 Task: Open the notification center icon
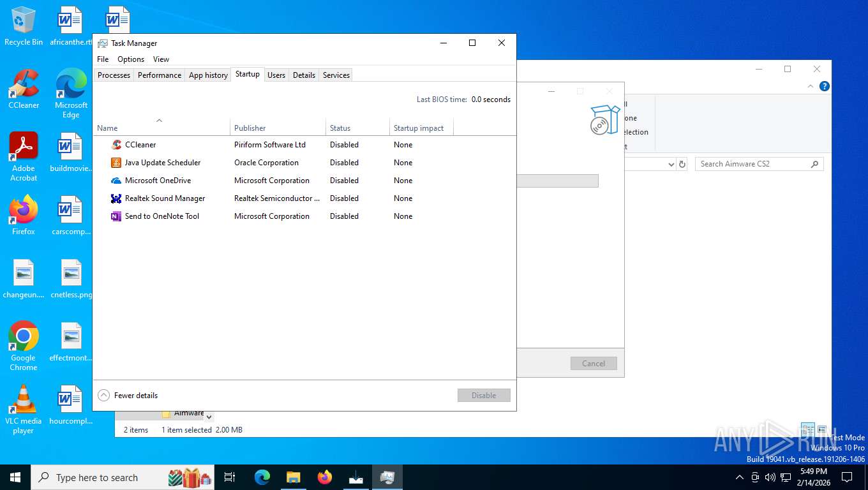click(847, 477)
